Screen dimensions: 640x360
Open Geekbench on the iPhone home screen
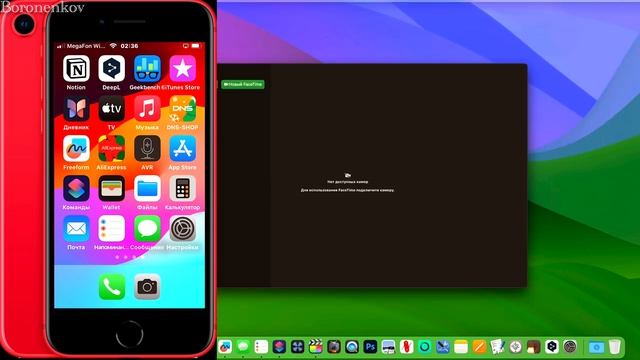click(147, 69)
